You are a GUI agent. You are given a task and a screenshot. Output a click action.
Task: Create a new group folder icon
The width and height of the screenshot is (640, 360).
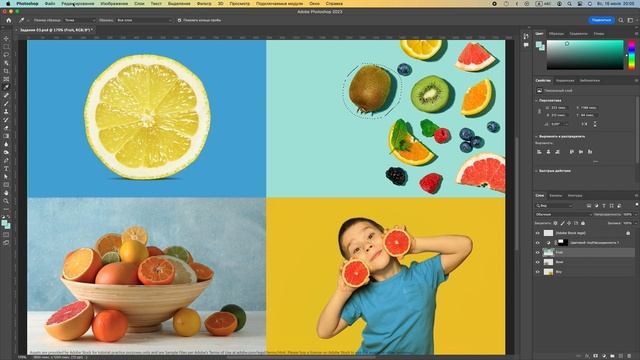613,356
